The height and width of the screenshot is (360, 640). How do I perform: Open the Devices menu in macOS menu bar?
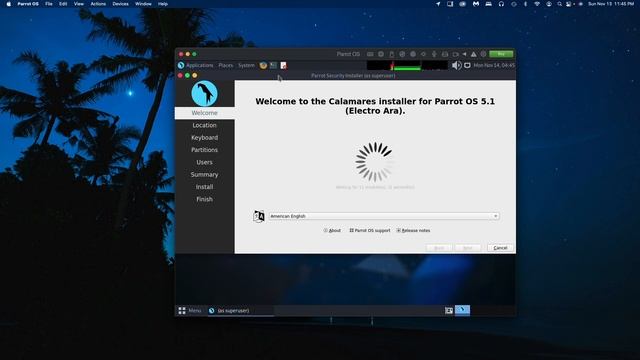[x=120, y=4]
